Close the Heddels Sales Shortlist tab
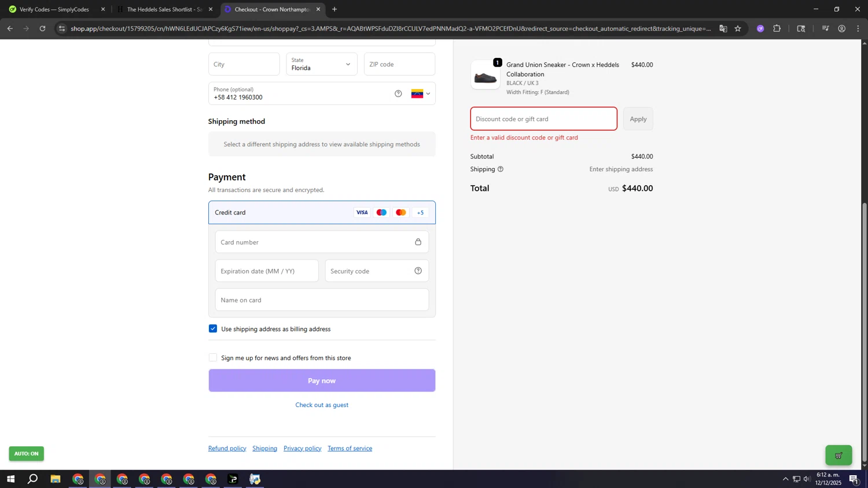 click(211, 9)
